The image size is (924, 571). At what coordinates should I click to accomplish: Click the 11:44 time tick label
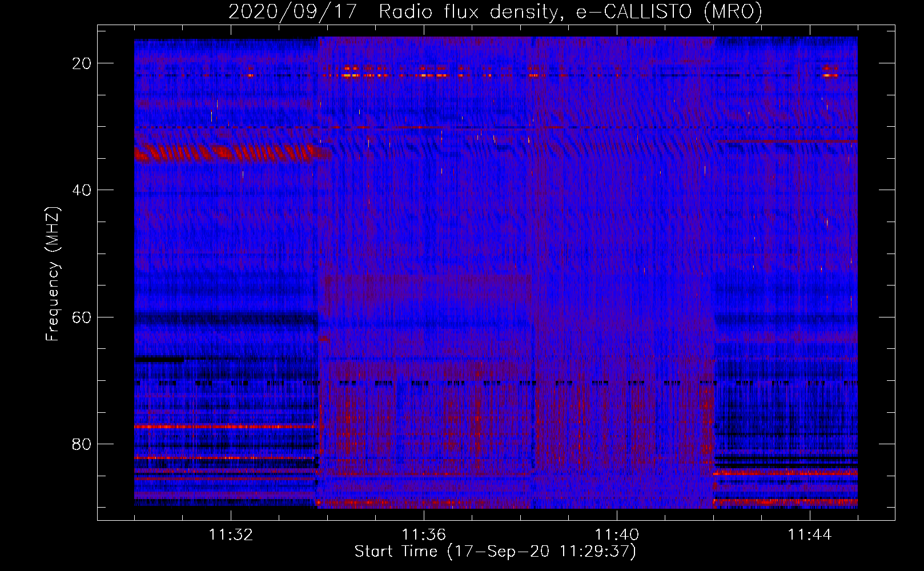click(810, 535)
